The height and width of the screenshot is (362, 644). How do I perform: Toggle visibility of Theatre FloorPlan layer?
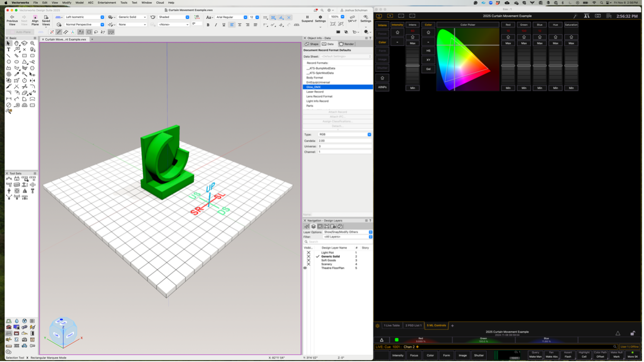click(x=305, y=268)
